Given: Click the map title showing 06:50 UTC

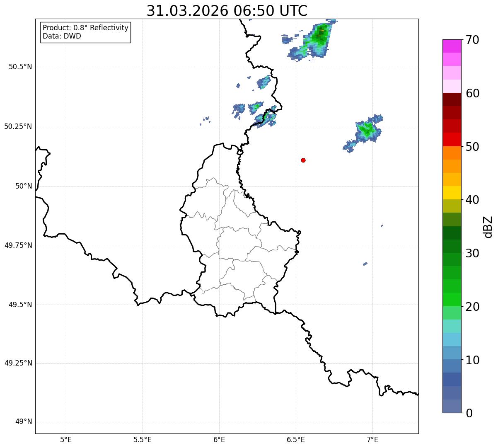Looking at the screenshot, I should click(227, 11).
